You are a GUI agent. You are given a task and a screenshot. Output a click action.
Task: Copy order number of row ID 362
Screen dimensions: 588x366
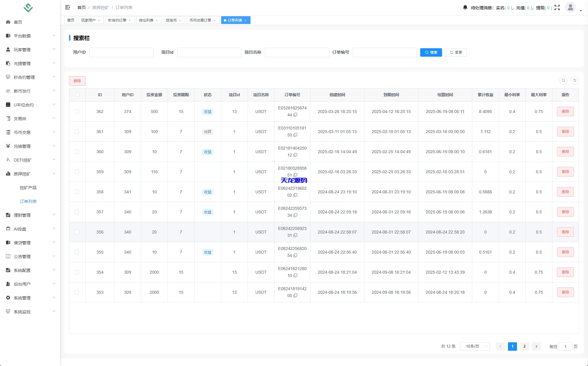(295, 115)
